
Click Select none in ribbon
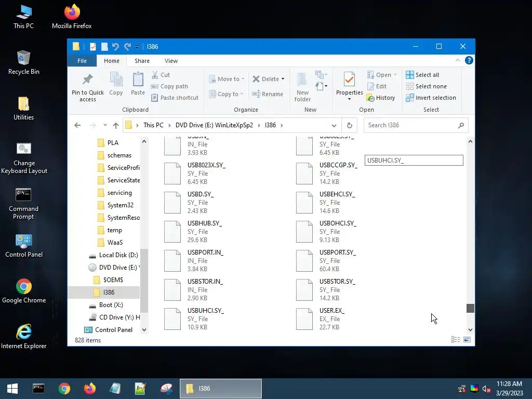point(426,86)
